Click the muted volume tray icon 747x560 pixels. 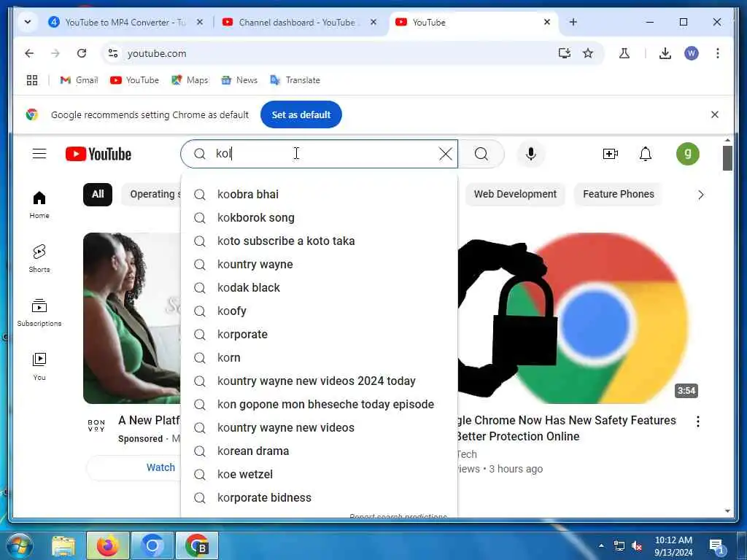pos(636,545)
